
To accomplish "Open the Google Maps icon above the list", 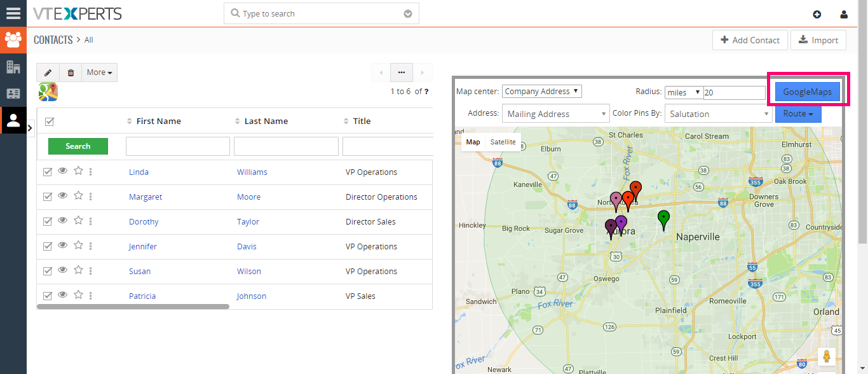I will click(x=48, y=92).
